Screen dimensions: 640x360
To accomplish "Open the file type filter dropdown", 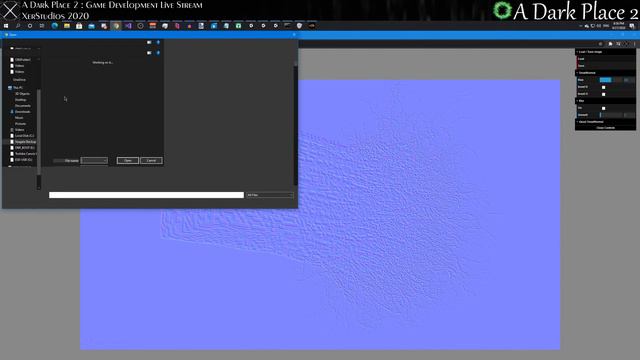I will [270, 195].
